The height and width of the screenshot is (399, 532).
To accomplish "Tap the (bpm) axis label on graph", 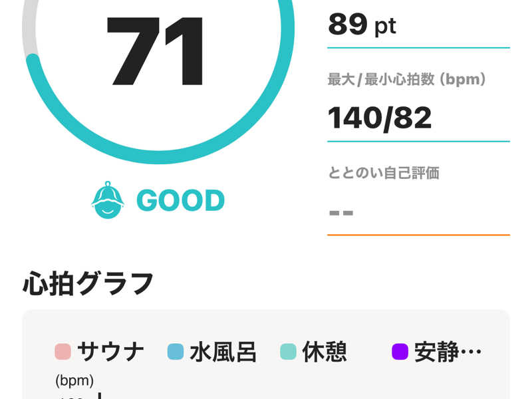I will (74, 380).
